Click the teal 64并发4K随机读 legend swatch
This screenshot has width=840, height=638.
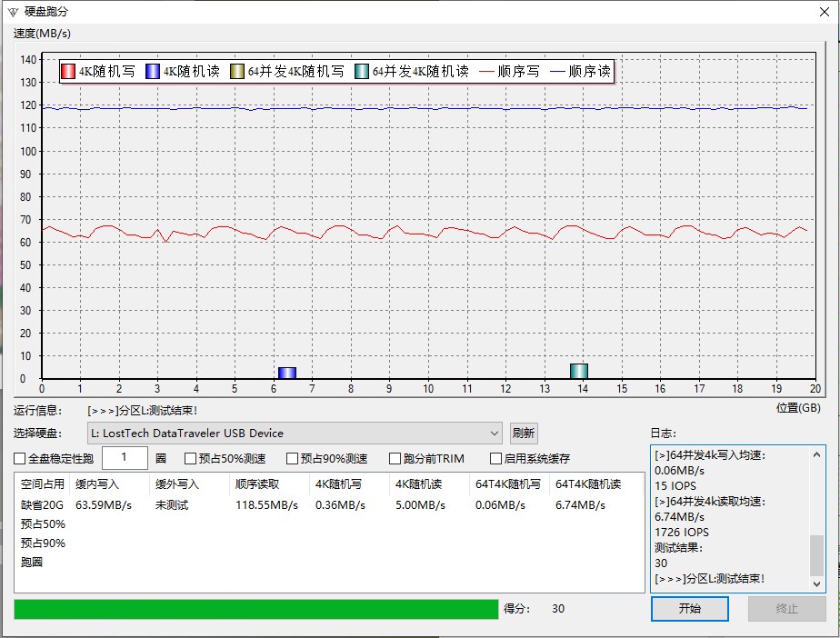tap(362, 71)
